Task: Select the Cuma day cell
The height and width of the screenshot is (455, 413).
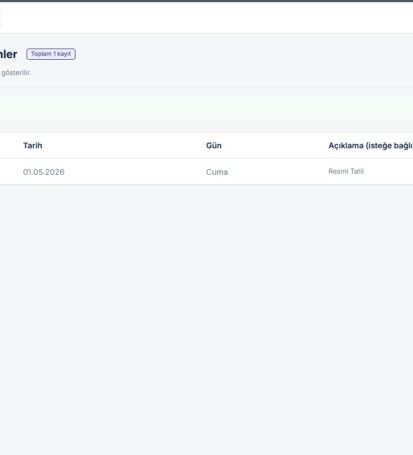Action: coord(217,172)
